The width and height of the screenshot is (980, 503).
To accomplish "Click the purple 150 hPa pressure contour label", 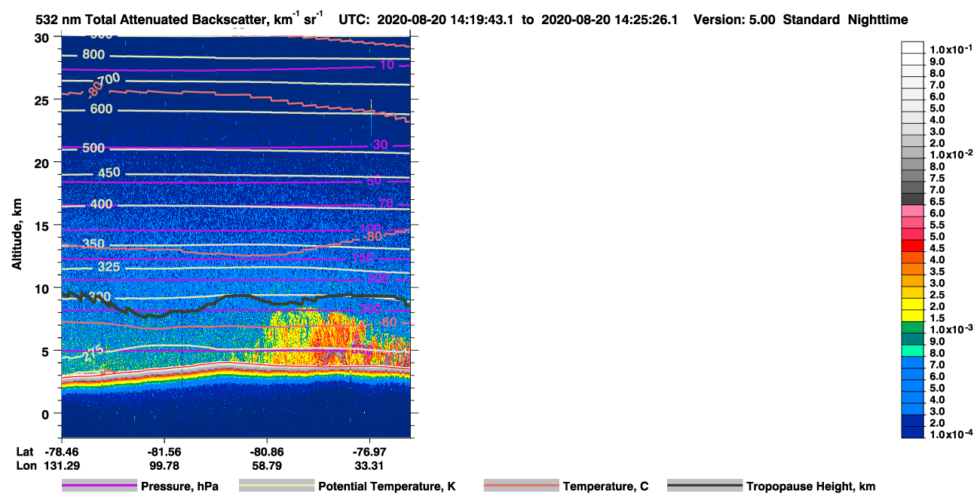I will click(x=363, y=259).
